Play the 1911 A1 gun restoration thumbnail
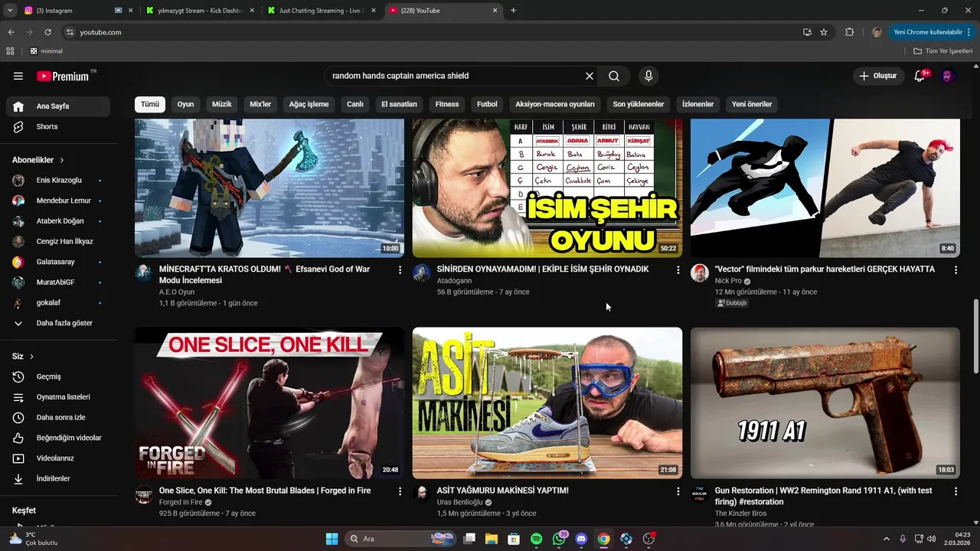 point(825,403)
